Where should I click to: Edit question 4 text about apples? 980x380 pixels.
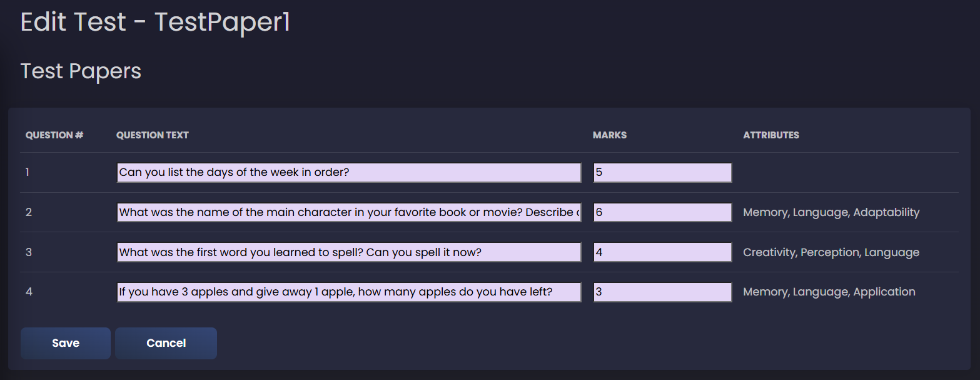click(x=349, y=292)
